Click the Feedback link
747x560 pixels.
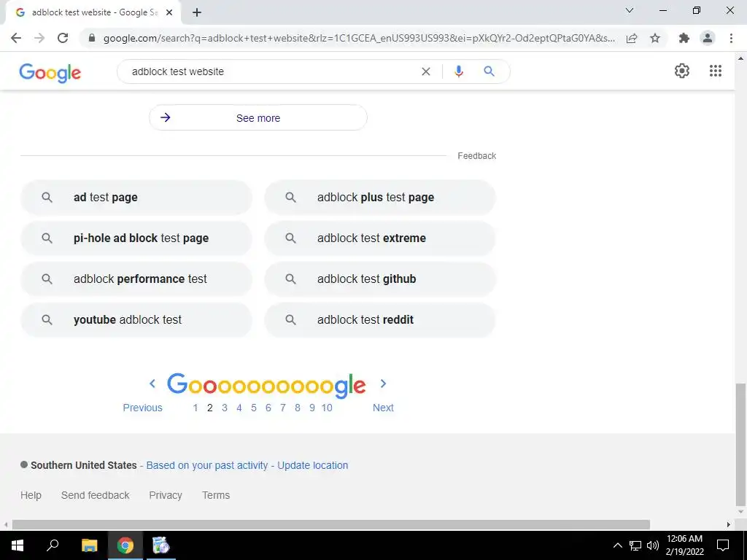point(477,156)
